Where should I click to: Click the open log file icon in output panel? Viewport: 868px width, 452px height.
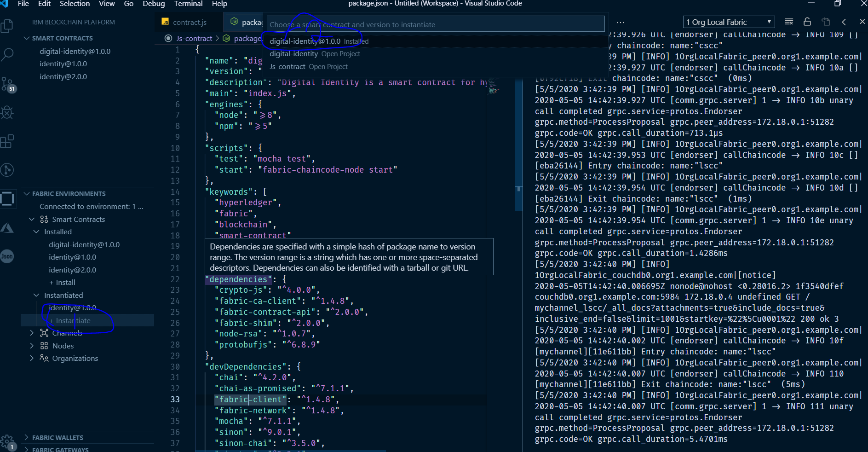[x=826, y=22]
